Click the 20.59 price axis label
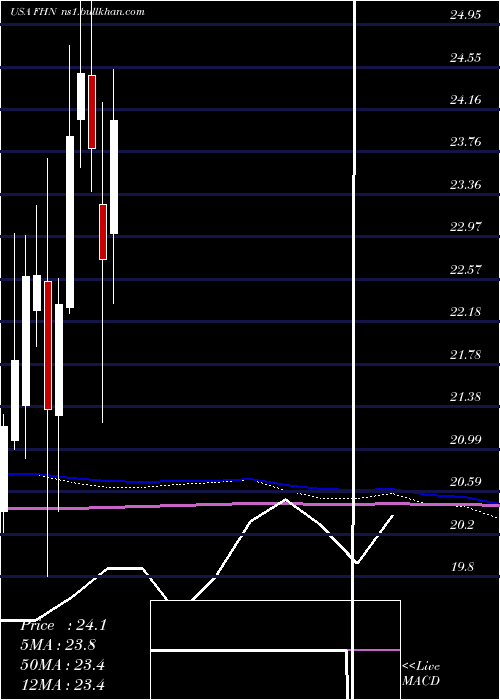The width and height of the screenshot is (500, 700). coord(466,482)
